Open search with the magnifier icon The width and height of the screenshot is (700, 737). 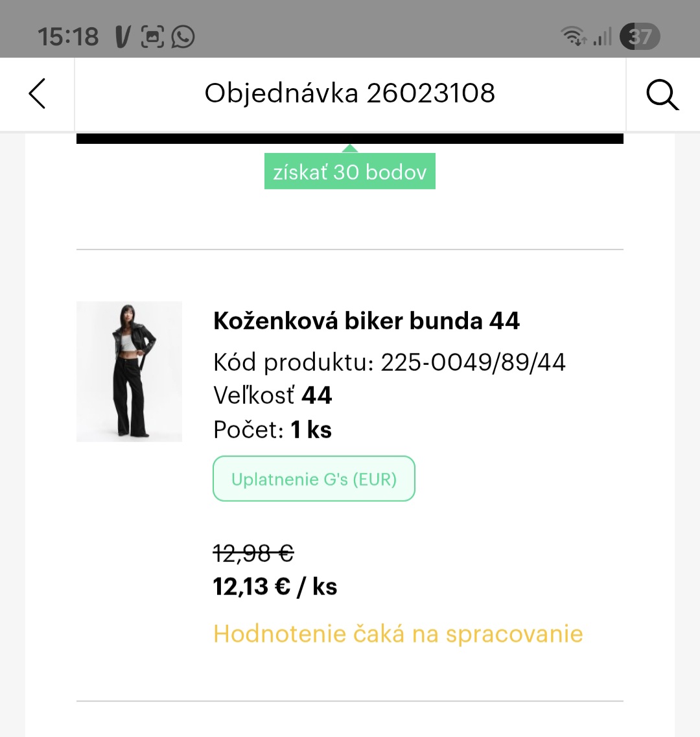[662, 95]
